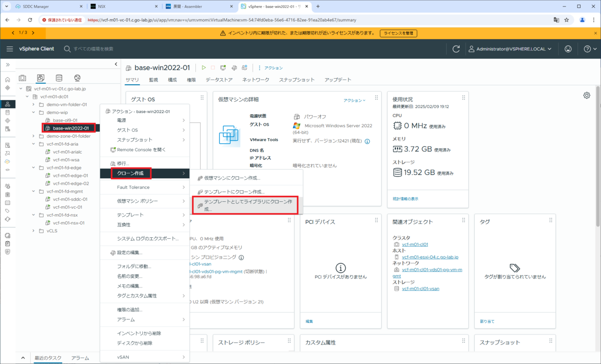
Task: Click 編集 link under PCI devices
Action: tap(309, 321)
